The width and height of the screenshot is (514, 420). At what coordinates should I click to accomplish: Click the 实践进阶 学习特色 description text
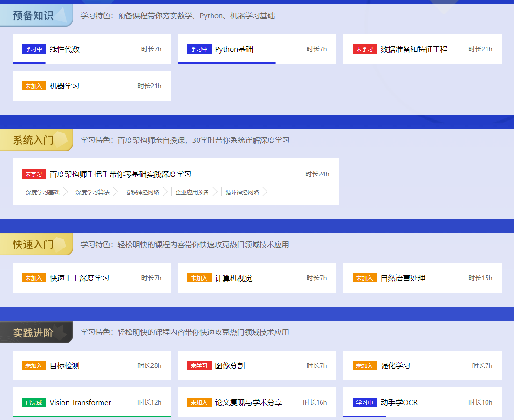click(x=185, y=332)
